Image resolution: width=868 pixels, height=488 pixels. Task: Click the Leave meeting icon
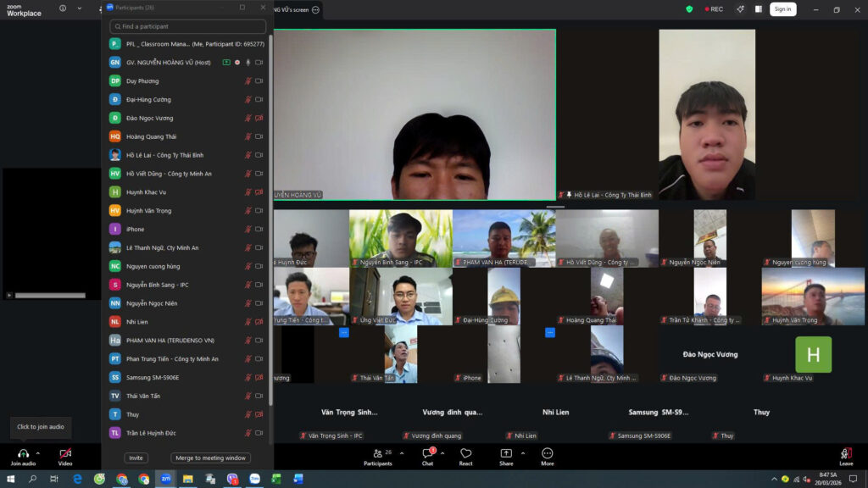(x=846, y=454)
